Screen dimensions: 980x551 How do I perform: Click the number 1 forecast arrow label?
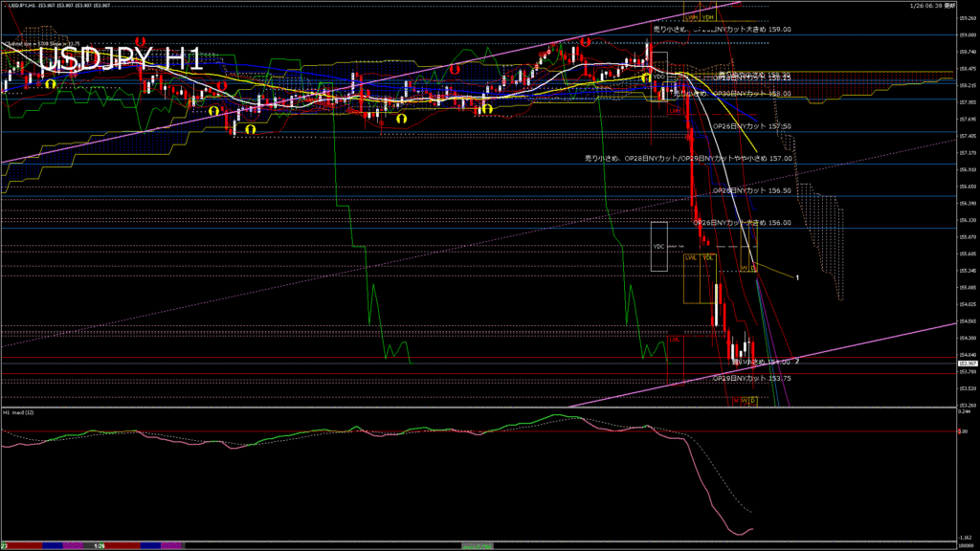tap(797, 276)
